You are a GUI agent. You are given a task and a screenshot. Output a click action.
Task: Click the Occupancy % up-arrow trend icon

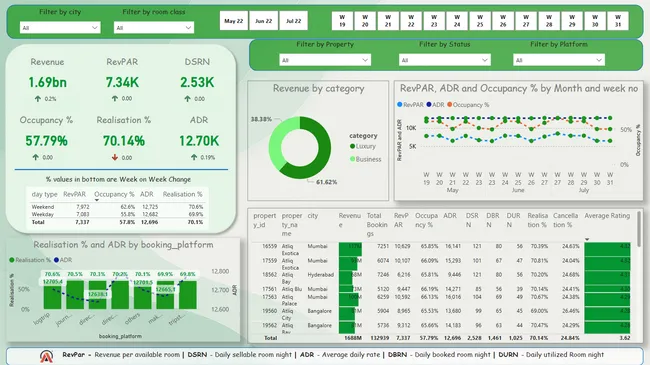coord(36,157)
